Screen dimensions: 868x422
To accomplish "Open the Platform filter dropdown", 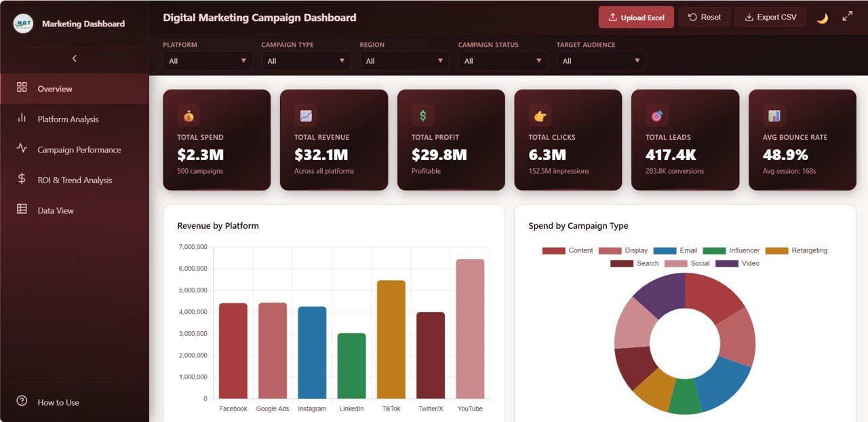I will click(207, 60).
